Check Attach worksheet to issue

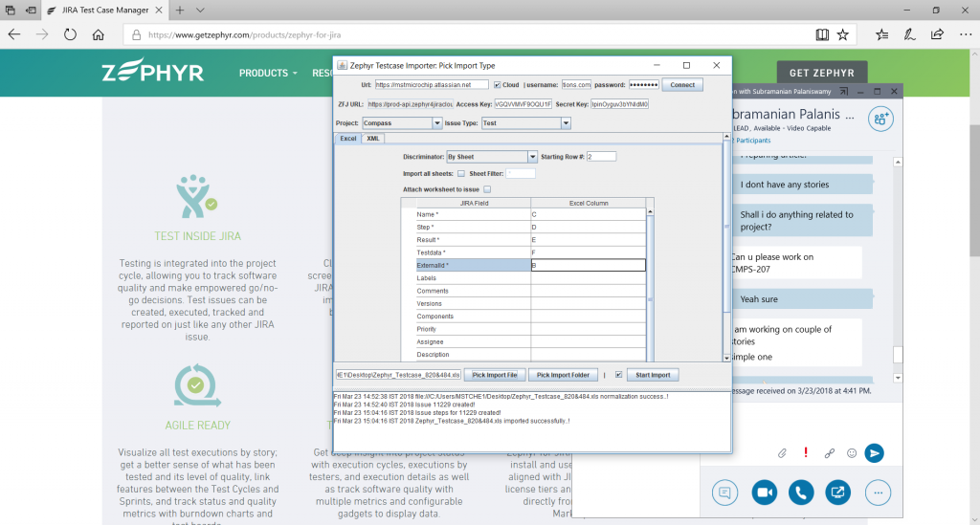[x=487, y=189]
